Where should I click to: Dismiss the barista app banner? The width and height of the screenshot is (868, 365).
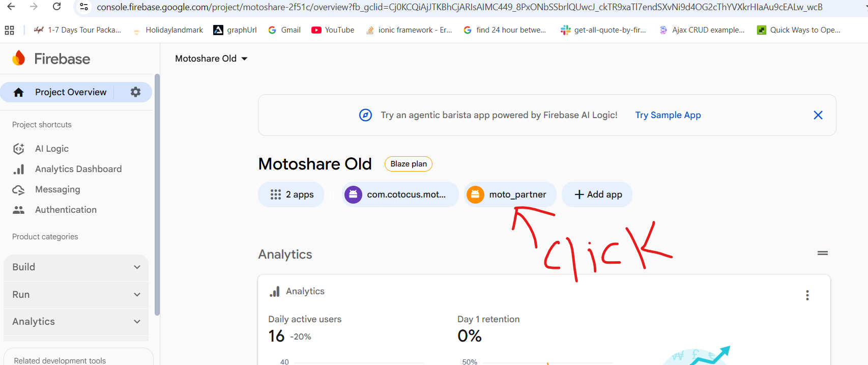point(818,115)
